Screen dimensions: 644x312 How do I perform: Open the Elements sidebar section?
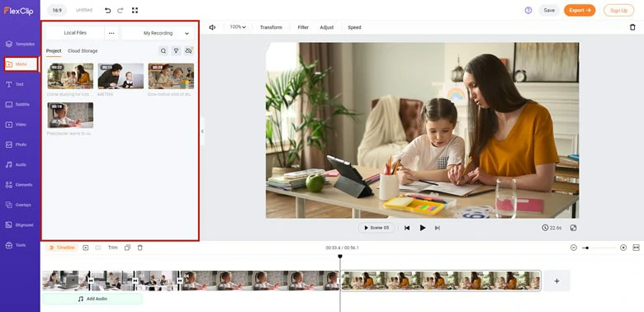[x=20, y=185]
